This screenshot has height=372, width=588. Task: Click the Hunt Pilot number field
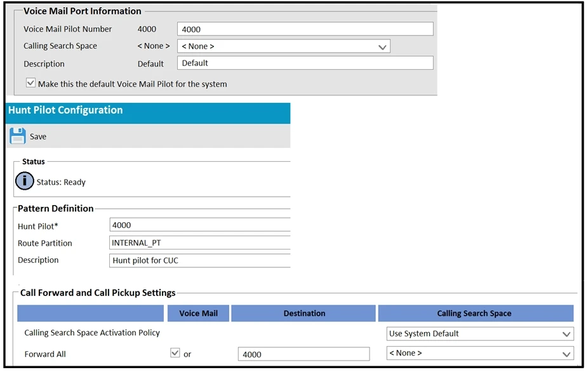(x=199, y=225)
